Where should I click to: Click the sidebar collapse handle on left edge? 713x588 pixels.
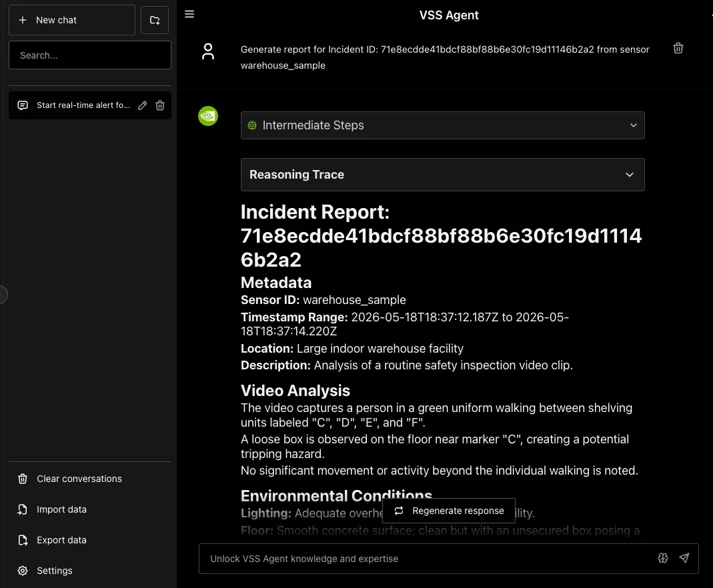pyautogui.click(x=3, y=295)
